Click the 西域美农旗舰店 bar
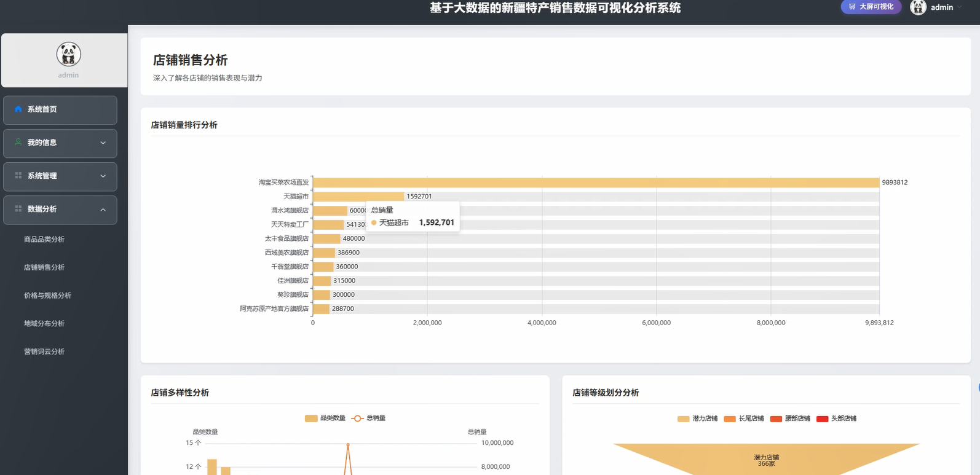980x475 pixels. tap(324, 253)
